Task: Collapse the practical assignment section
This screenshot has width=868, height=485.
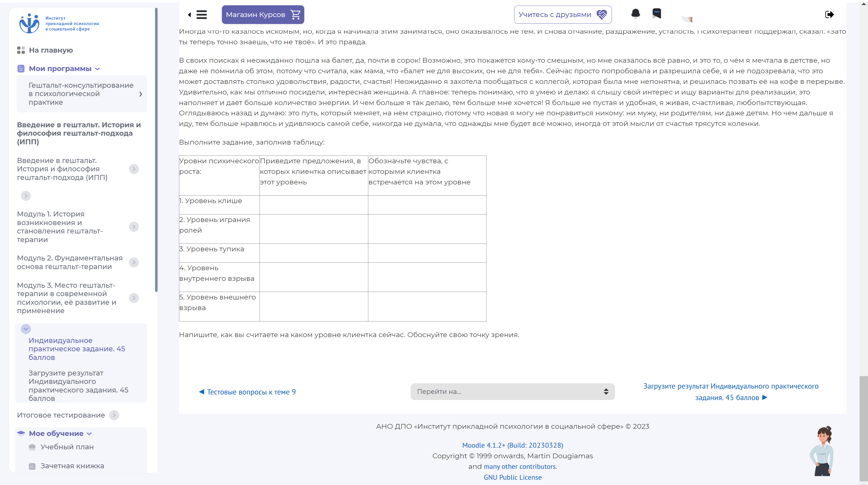Action: pos(26,329)
